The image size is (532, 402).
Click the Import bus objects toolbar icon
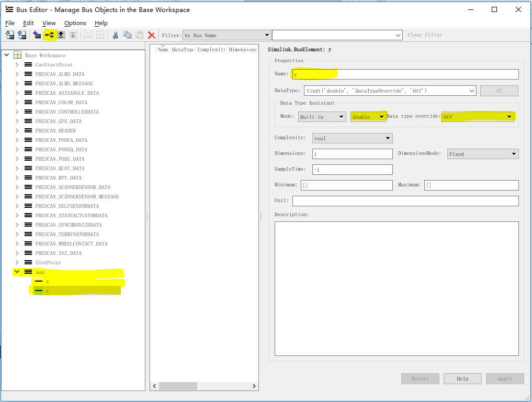(x=10, y=35)
